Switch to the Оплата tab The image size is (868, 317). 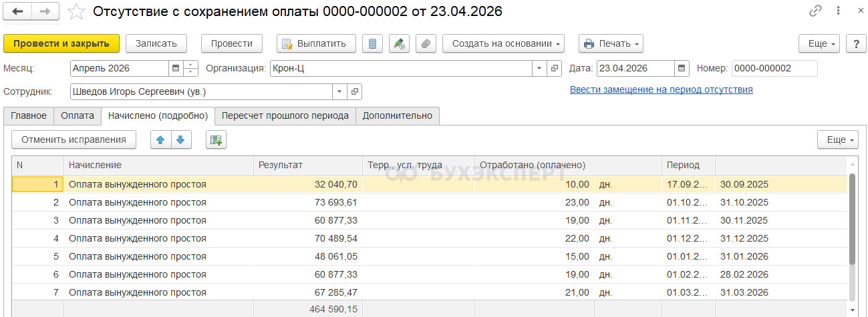[78, 115]
